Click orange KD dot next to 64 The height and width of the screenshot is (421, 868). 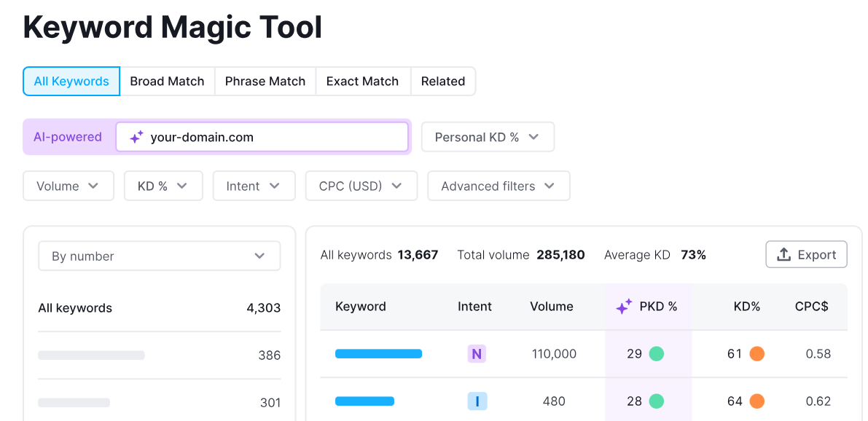click(756, 401)
